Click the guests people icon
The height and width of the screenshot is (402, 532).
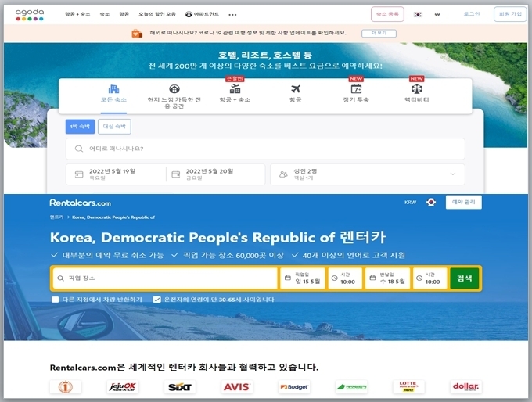tap(283, 174)
